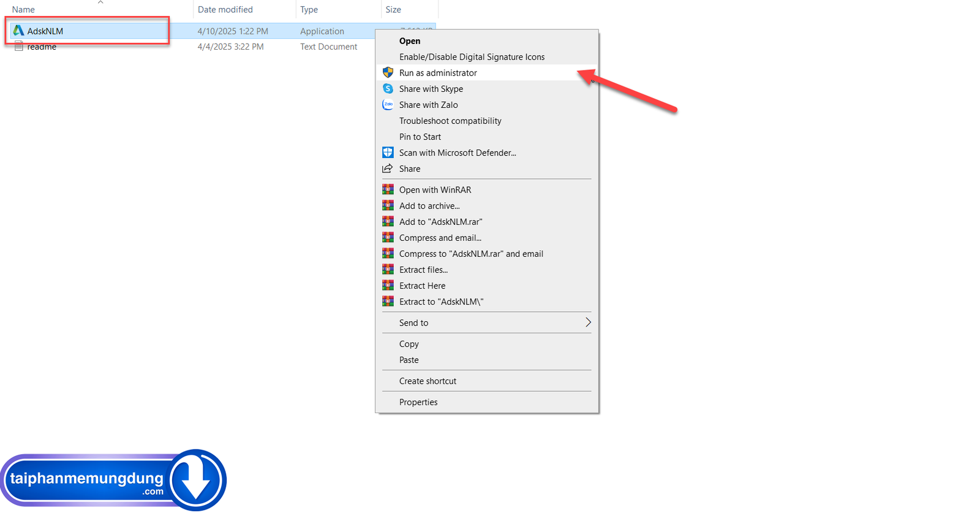Click the Skype icon in context menu
The height and width of the screenshot is (513, 980).
388,88
